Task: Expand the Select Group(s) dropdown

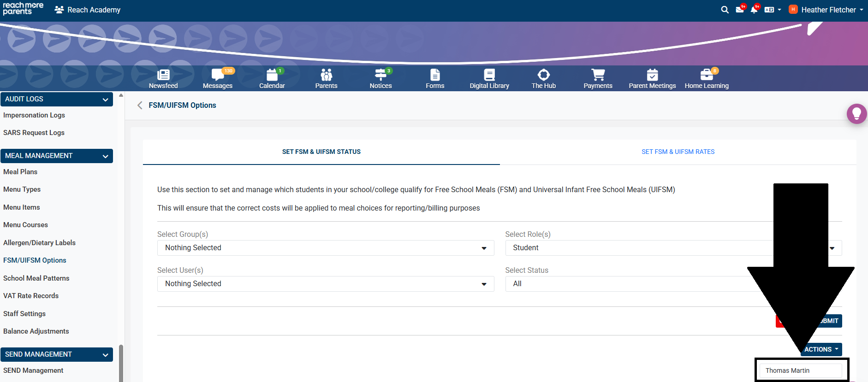Action: tap(325, 248)
